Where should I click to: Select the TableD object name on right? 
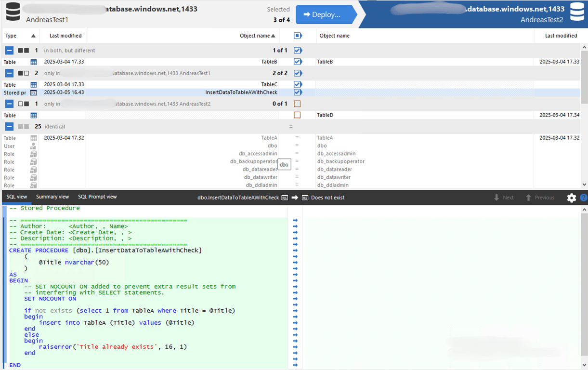point(325,115)
